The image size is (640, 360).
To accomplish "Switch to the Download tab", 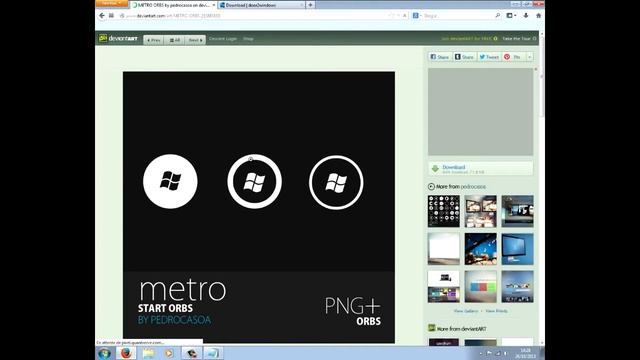I will (x=261, y=5).
